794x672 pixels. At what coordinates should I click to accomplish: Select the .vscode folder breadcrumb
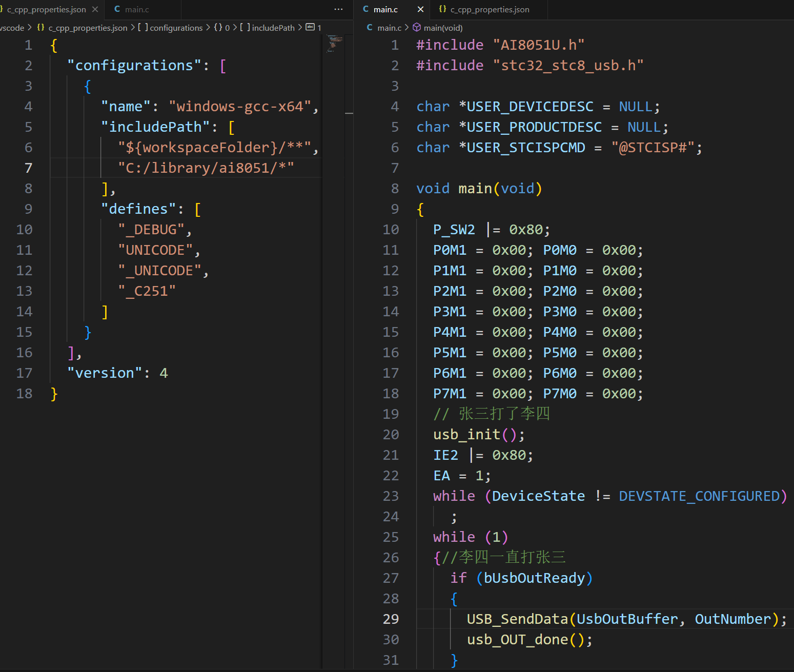point(12,28)
